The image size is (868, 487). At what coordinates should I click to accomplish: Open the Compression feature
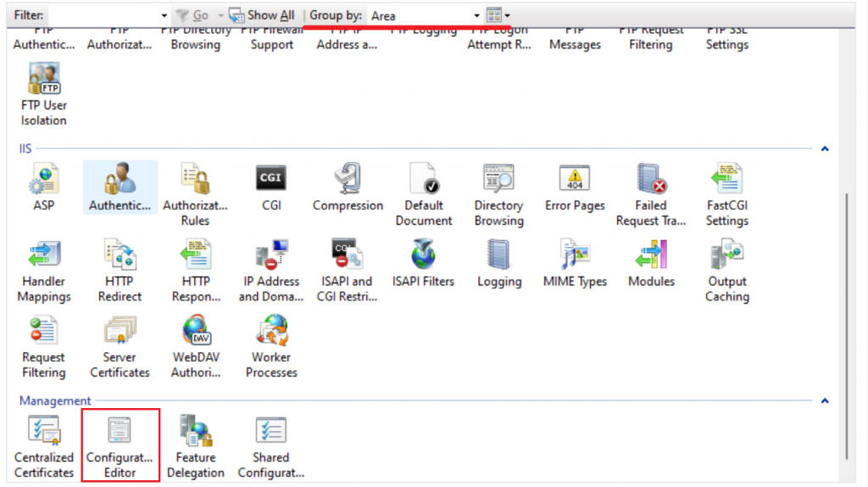pyautogui.click(x=348, y=188)
